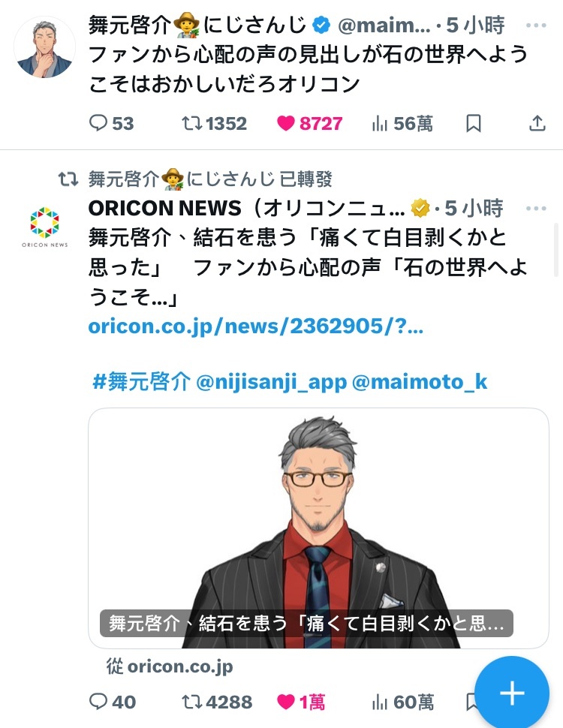The width and height of the screenshot is (563, 728).
Task: Open more options menu for top tweet
Action: [x=536, y=25]
